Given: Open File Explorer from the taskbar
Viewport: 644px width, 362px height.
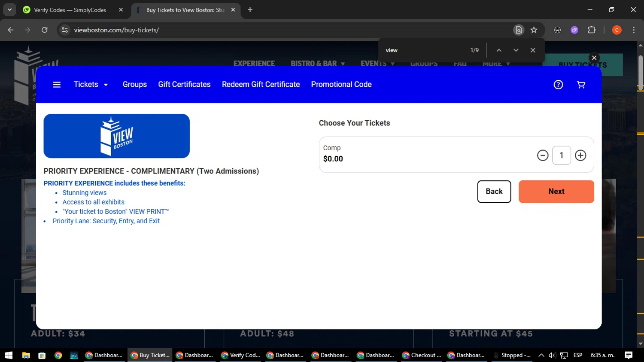Looking at the screenshot, I should pyautogui.click(x=26, y=355).
